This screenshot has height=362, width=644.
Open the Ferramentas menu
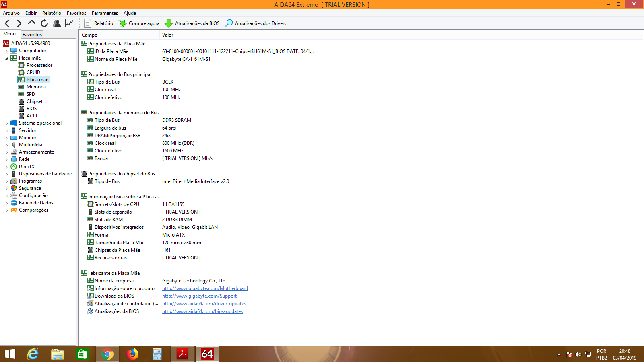coord(105,13)
